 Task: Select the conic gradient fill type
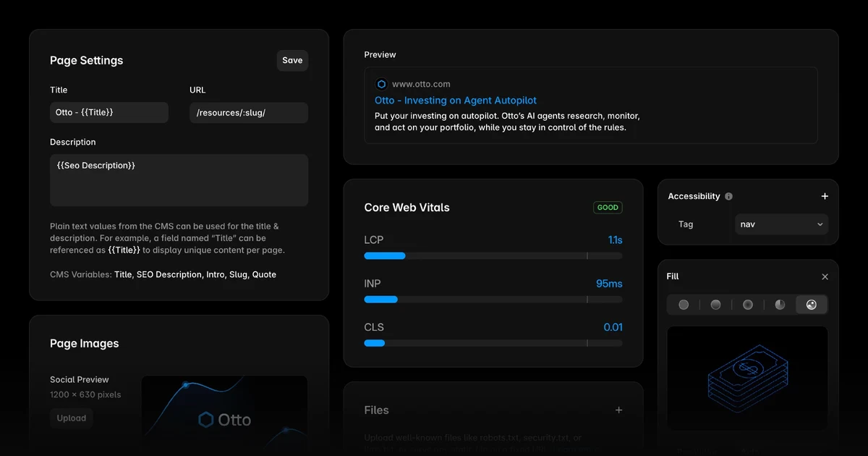[780, 305]
